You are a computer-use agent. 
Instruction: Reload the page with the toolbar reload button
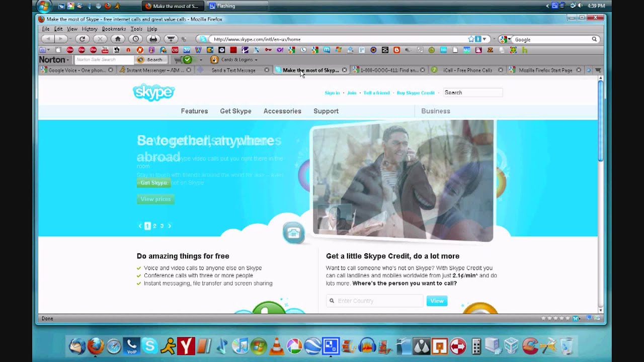[82, 39]
